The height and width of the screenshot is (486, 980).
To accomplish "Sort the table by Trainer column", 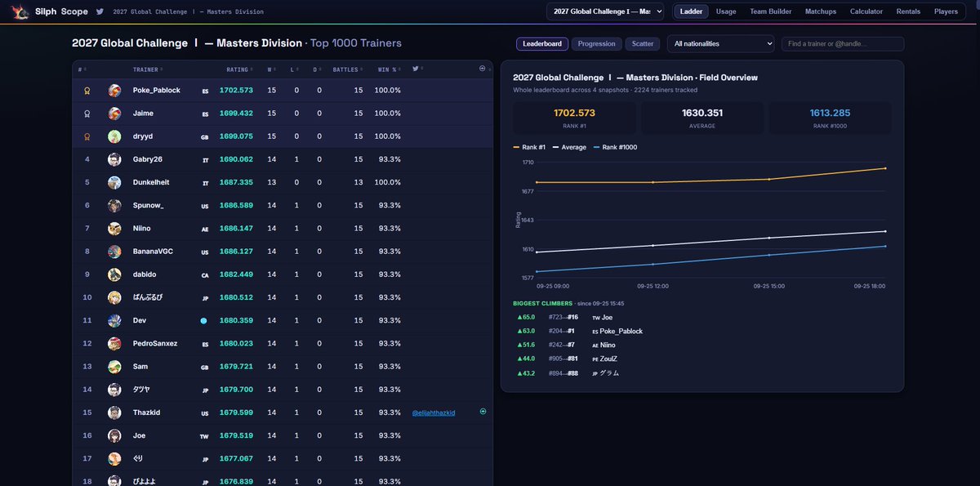I will pyautogui.click(x=148, y=69).
